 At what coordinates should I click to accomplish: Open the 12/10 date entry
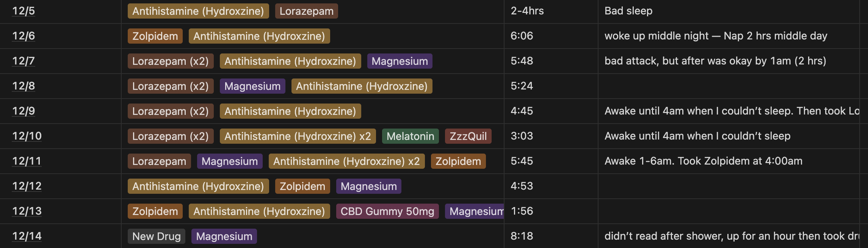pos(27,136)
